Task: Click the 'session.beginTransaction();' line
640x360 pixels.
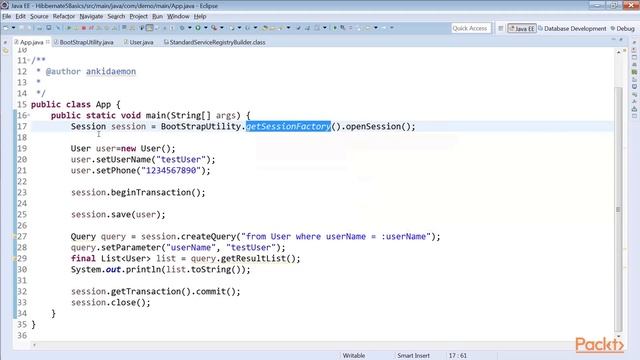Action: (138, 193)
